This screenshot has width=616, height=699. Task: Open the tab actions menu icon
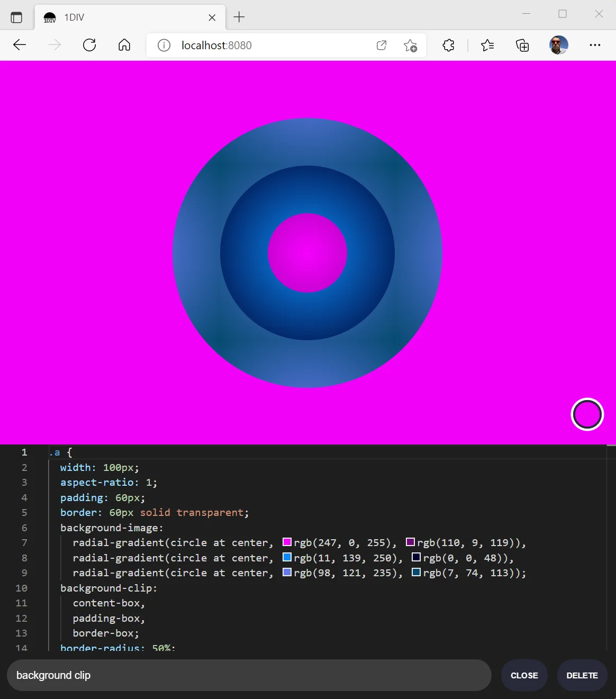tap(16, 17)
